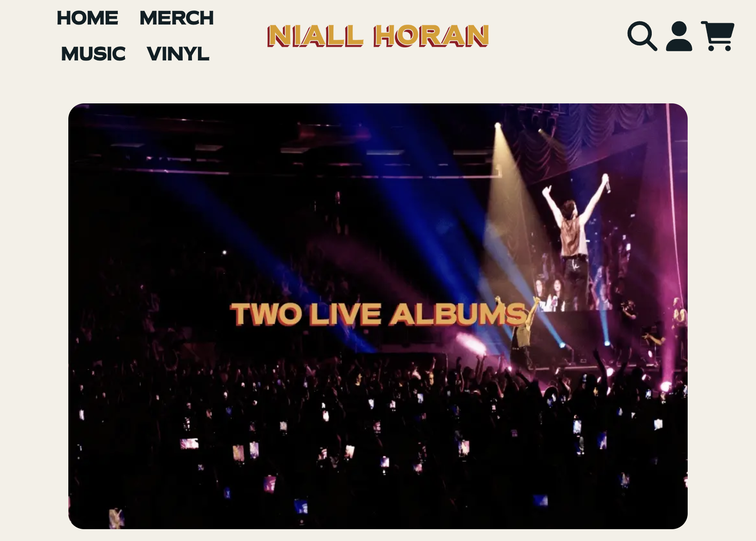This screenshot has height=541, width=756.
Task: Click the word TWO in the banner
Action: (x=266, y=314)
